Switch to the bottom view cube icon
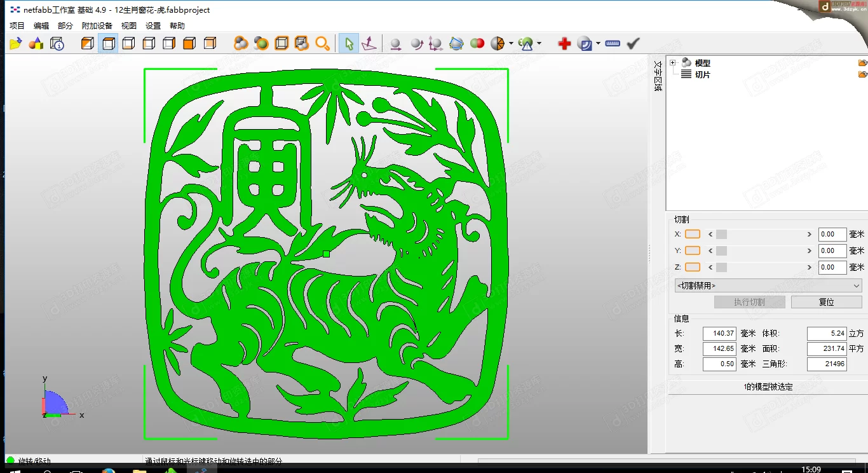 pos(128,43)
